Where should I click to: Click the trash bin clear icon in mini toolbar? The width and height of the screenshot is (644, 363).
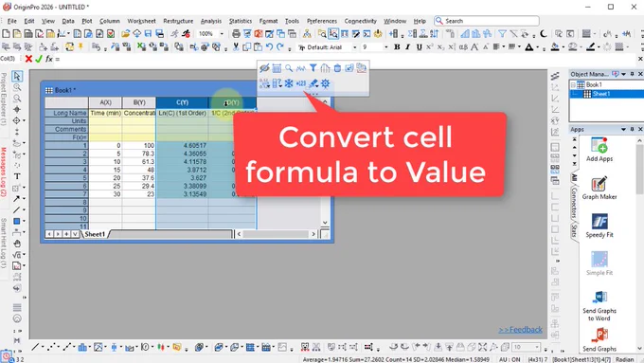pyautogui.click(x=337, y=68)
